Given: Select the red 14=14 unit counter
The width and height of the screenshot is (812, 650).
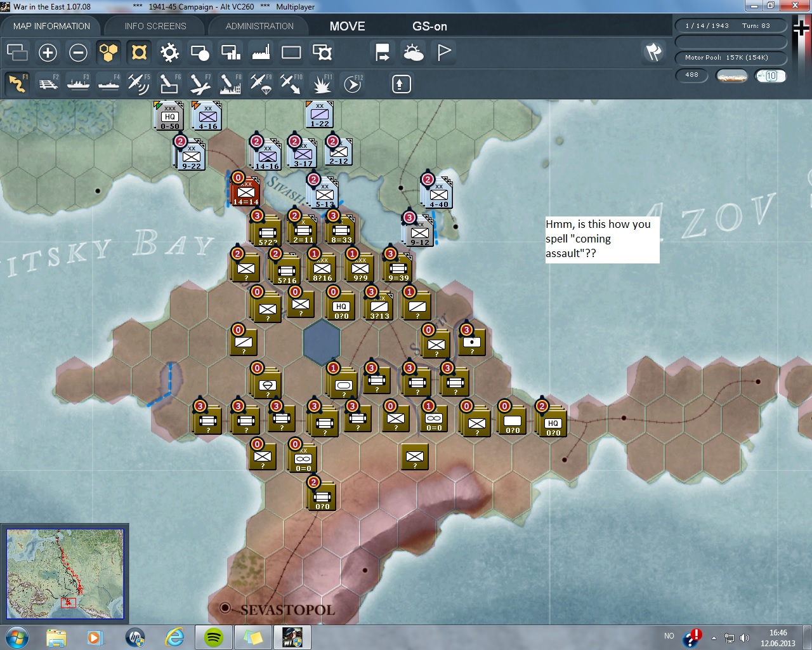Looking at the screenshot, I should [x=246, y=192].
